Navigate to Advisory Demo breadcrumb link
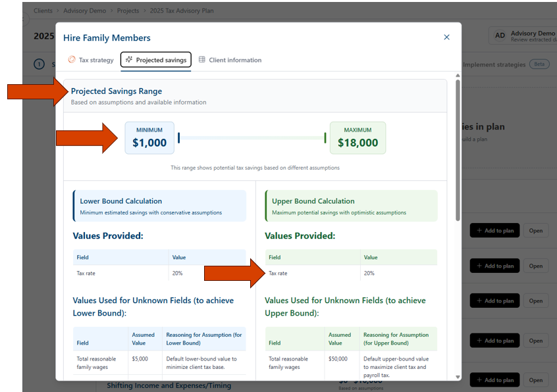The image size is (557, 392). [86, 11]
